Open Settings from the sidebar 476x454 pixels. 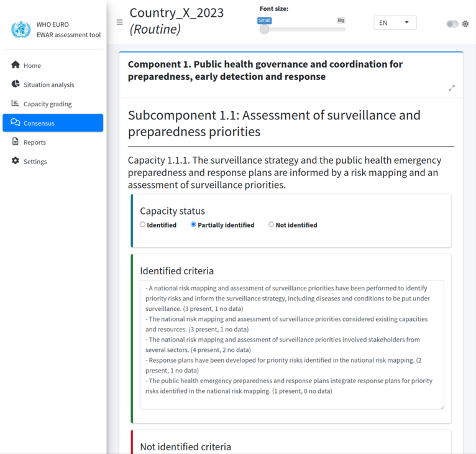[53, 161]
